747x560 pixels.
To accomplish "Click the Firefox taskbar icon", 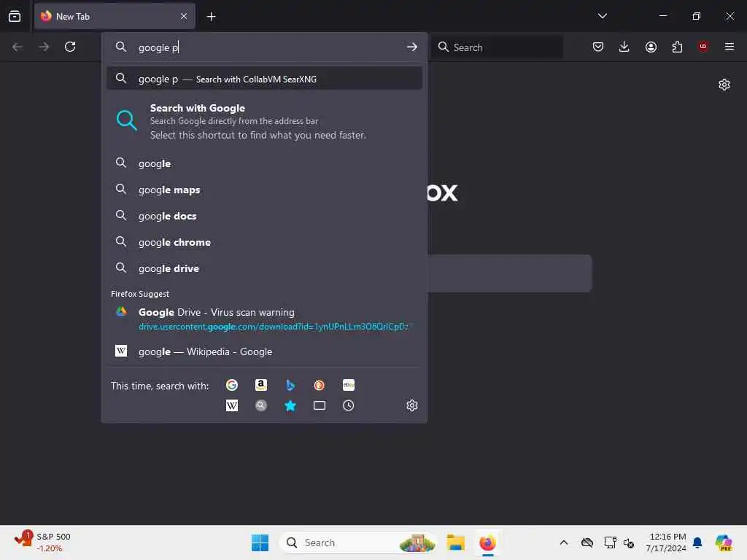I will 487,542.
